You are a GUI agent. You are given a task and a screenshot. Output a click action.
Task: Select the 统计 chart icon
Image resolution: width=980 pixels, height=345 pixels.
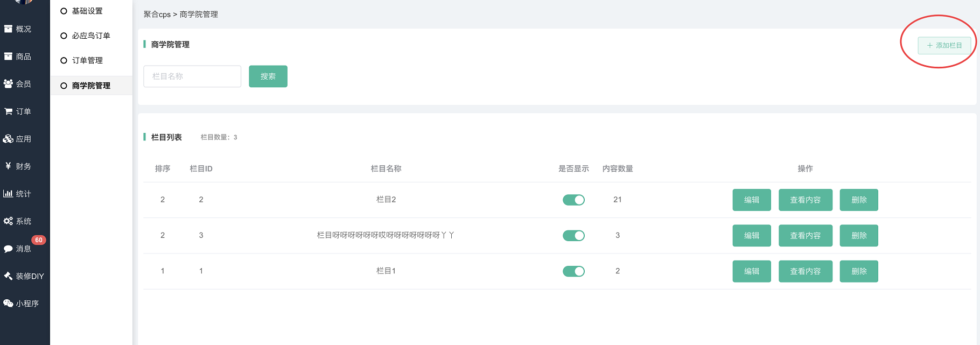click(8, 194)
